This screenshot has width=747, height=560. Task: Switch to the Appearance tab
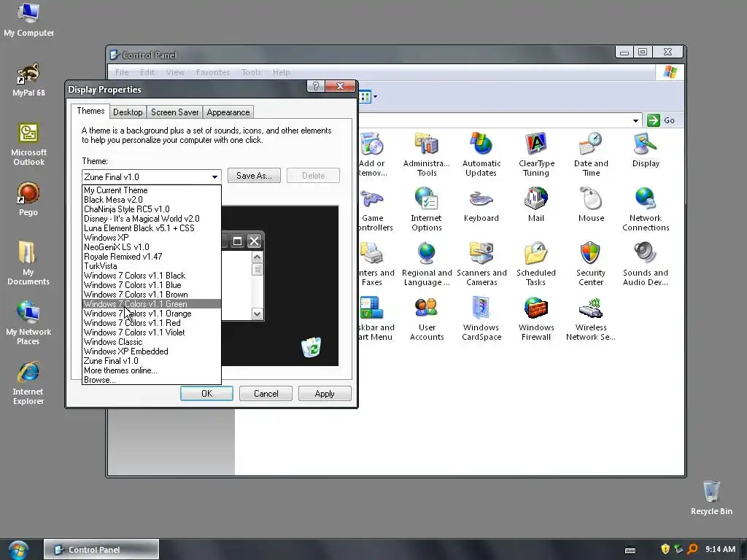tap(228, 112)
